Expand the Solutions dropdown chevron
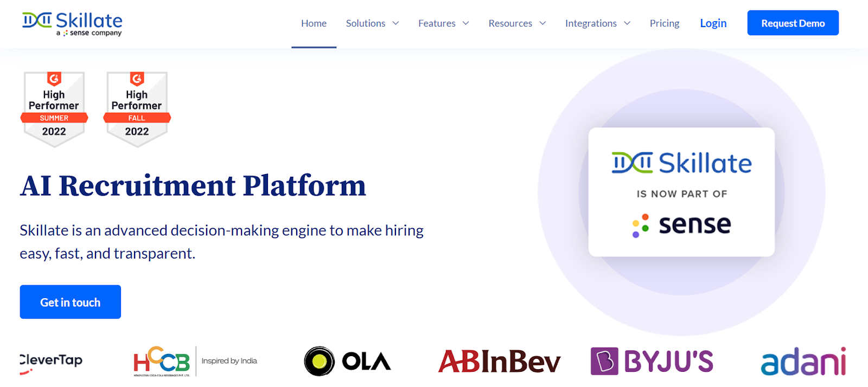The height and width of the screenshot is (387, 868). [x=395, y=23]
